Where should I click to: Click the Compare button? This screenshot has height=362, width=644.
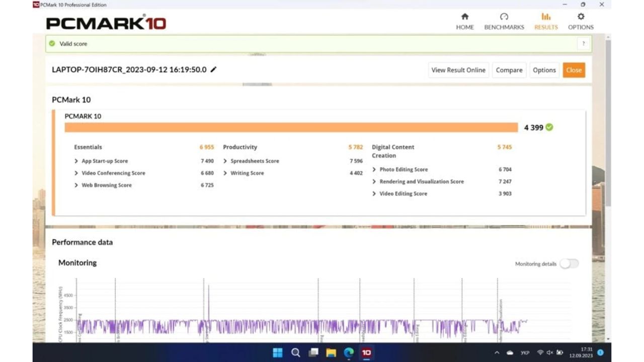(509, 70)
